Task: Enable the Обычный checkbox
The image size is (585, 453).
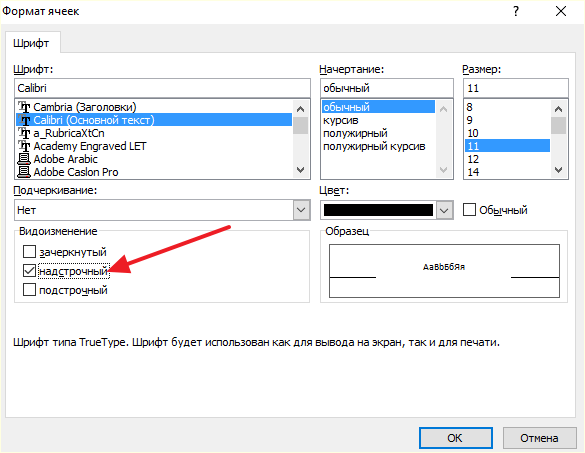Action: (469, 210)
